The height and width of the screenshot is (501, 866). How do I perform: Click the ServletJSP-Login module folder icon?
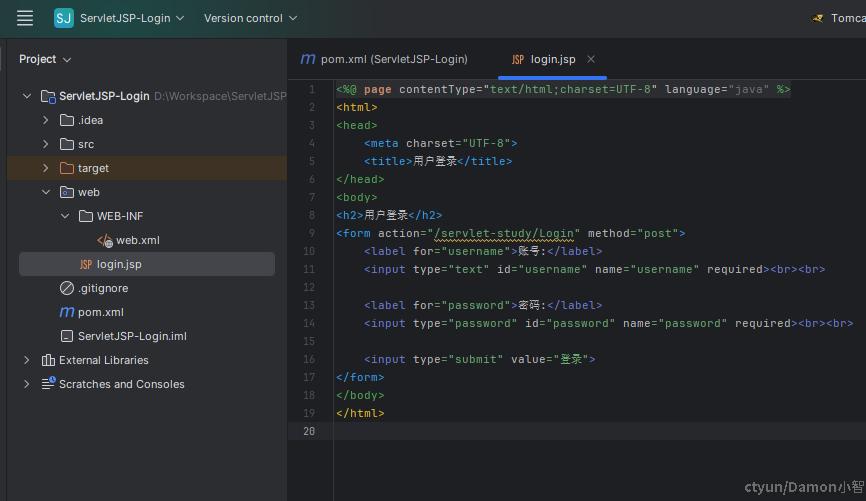click(x=48, y=97)
